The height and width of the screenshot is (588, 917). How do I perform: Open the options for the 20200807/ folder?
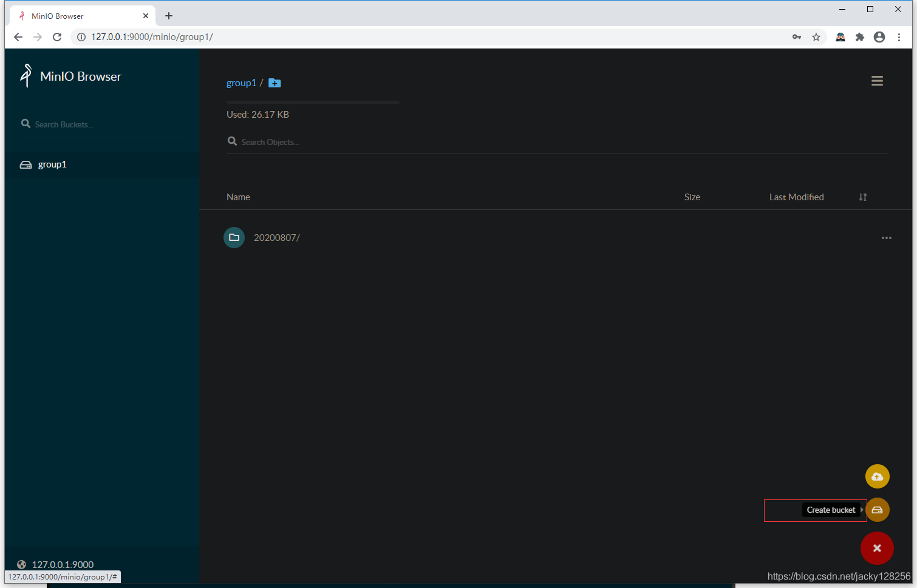[887, 238]
